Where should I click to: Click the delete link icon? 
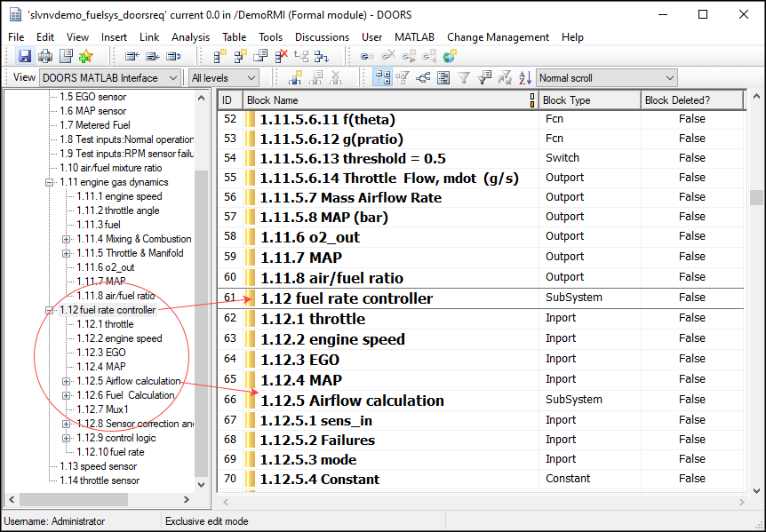tap(387, 56)
